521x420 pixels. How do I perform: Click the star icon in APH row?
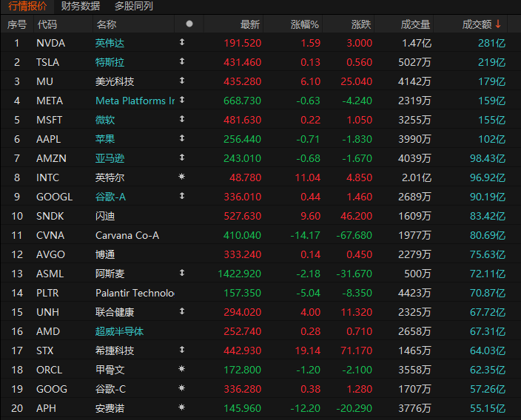pyautogui.click(x=181, y=407)
